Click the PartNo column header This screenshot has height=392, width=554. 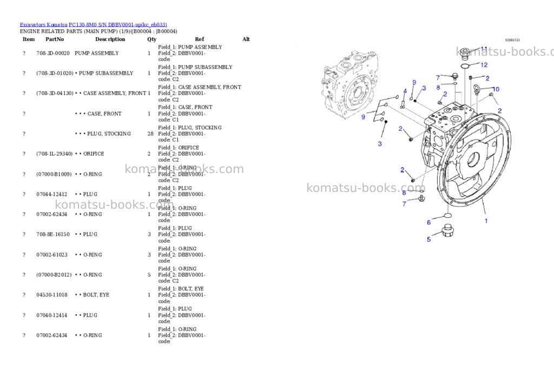point(55,39)
